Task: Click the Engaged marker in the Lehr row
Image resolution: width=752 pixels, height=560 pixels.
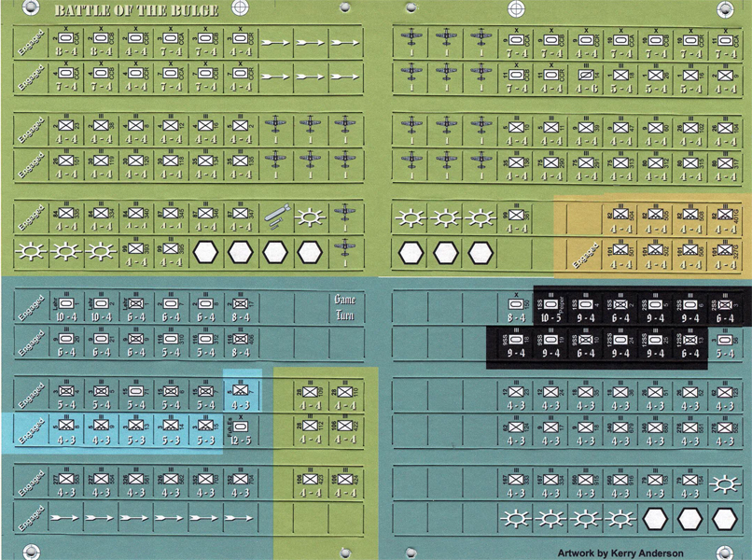Action: coord(31,308)
